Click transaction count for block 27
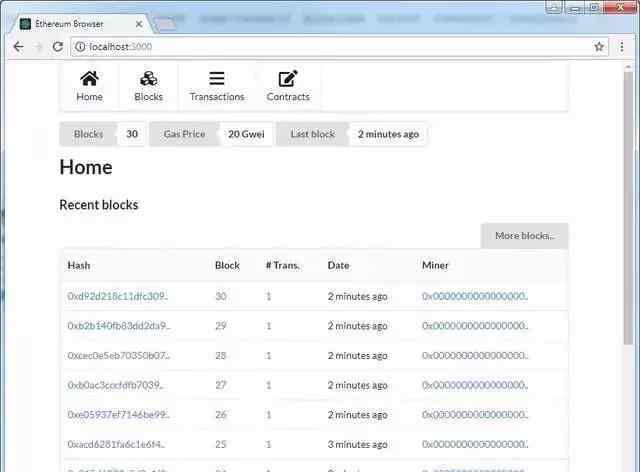The width and height of the screenshot is (640, 472). tap(268, 385)
